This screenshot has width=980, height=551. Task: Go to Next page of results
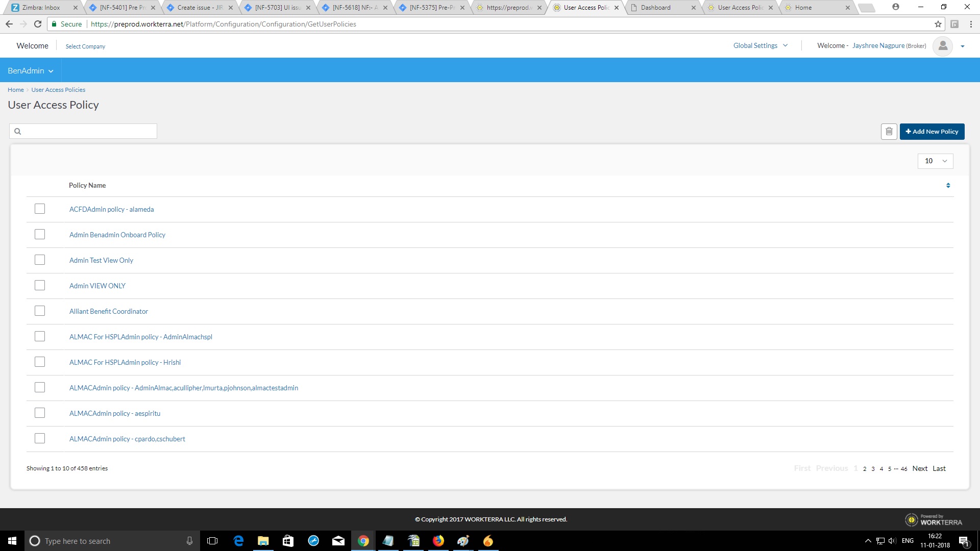[x=920, y=469]
